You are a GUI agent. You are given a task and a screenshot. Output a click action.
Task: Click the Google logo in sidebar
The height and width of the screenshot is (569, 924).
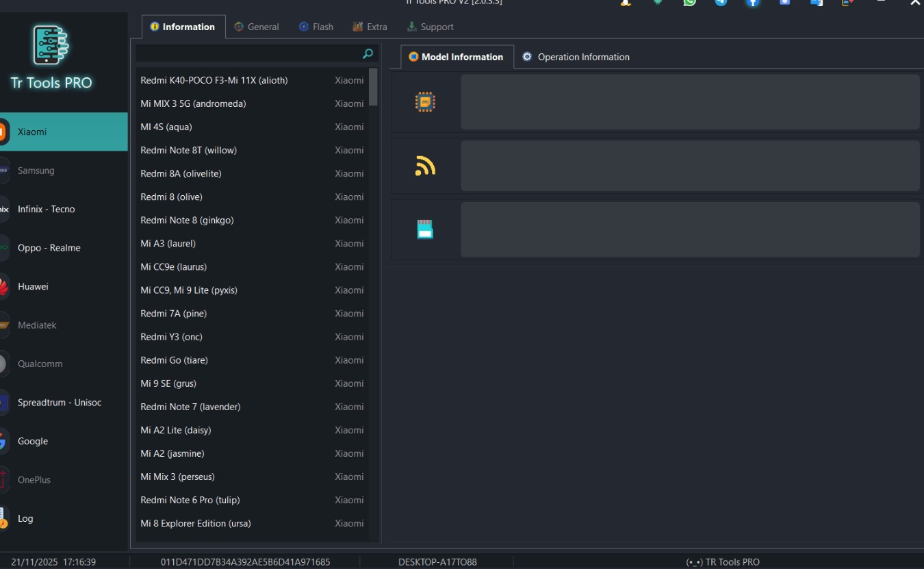tap(3, 442)
